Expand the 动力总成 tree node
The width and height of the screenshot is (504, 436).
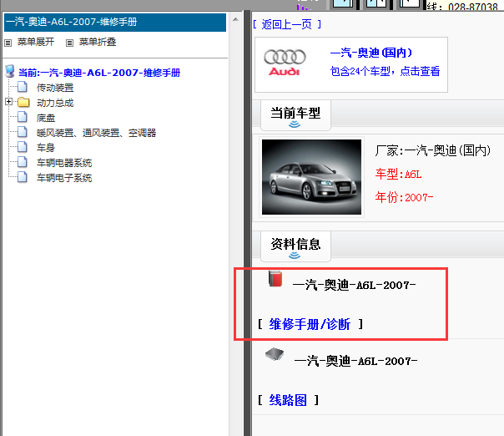(x=8, y=103)
